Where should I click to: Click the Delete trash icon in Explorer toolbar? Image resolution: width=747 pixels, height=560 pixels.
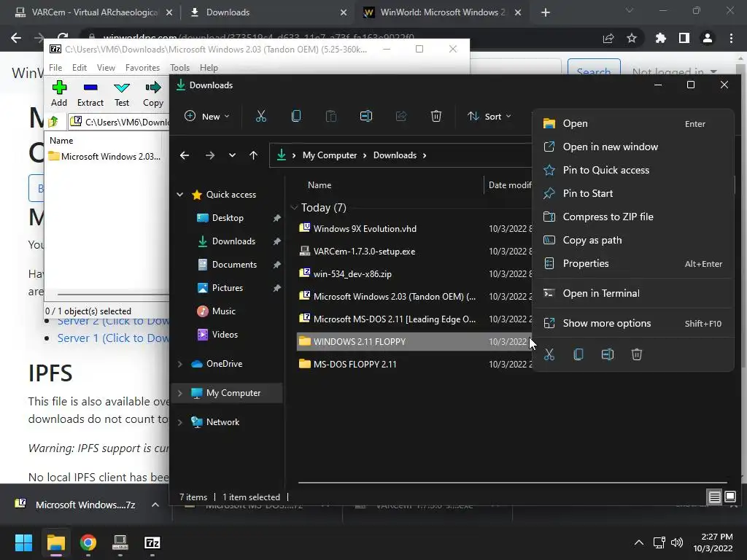coord(436,116)
